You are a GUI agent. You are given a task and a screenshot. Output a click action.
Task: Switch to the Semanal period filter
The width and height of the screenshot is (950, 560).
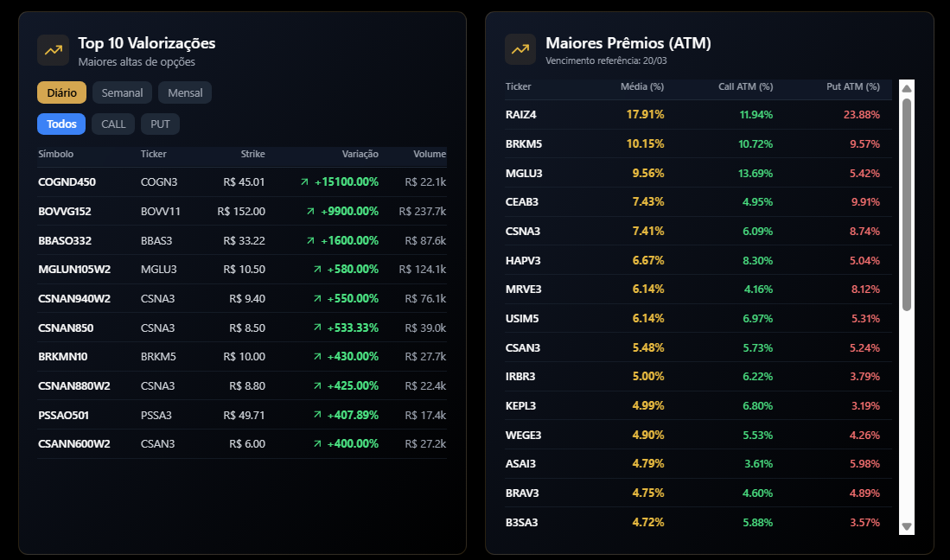[x=122, y=92]
